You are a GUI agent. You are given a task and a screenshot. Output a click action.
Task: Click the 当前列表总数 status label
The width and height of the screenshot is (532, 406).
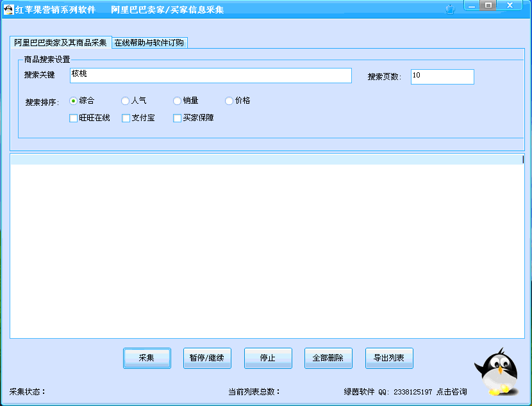[x=254, y=392]
